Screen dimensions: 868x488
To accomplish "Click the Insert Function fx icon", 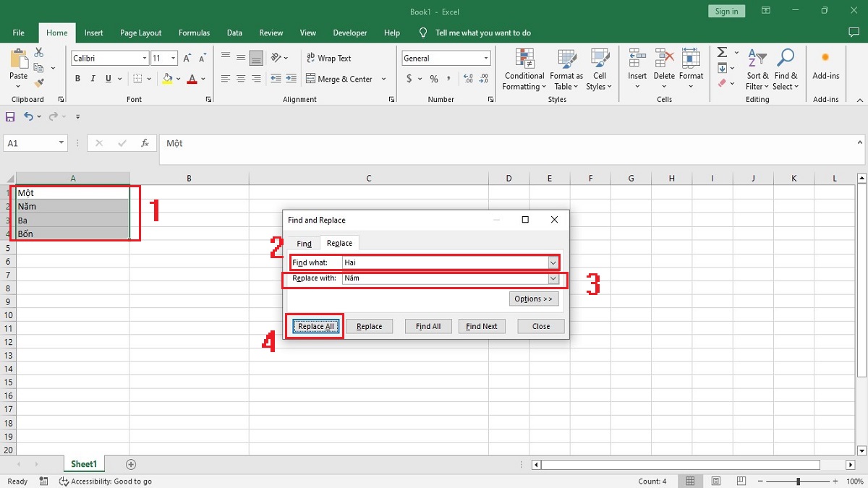I will pyautogui.click(x=145, y=143).
